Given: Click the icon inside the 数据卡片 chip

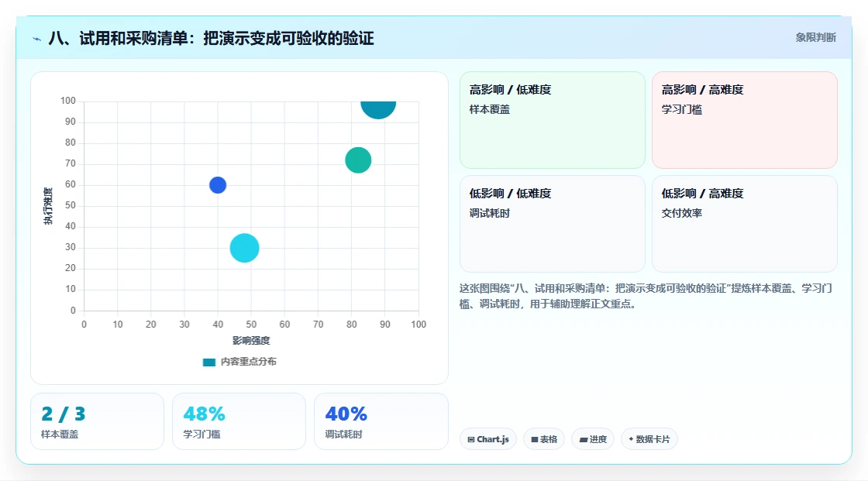Looking at the screenshot, I should pyautogui.click(x=631, y=439).
